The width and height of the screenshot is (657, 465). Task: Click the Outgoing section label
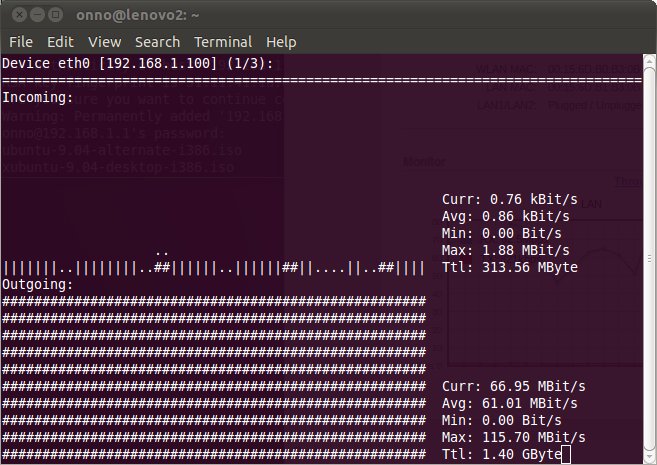click(x=38, y=285)
